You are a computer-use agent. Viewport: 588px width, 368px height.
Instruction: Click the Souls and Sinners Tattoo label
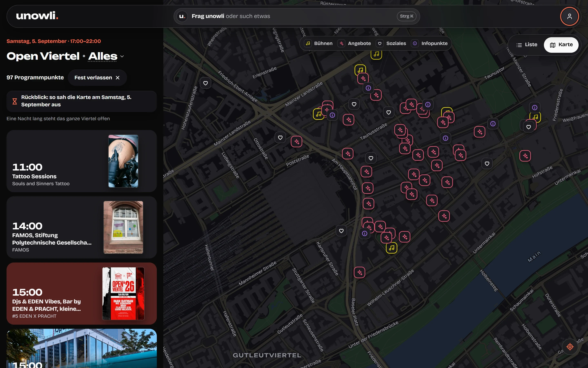point(41,184)
